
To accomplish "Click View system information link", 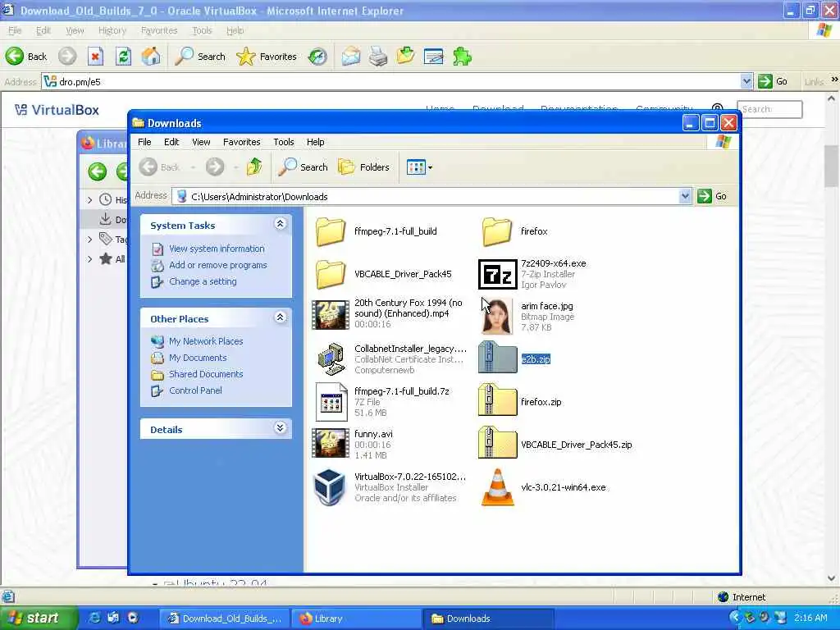I will click(217, 249).
